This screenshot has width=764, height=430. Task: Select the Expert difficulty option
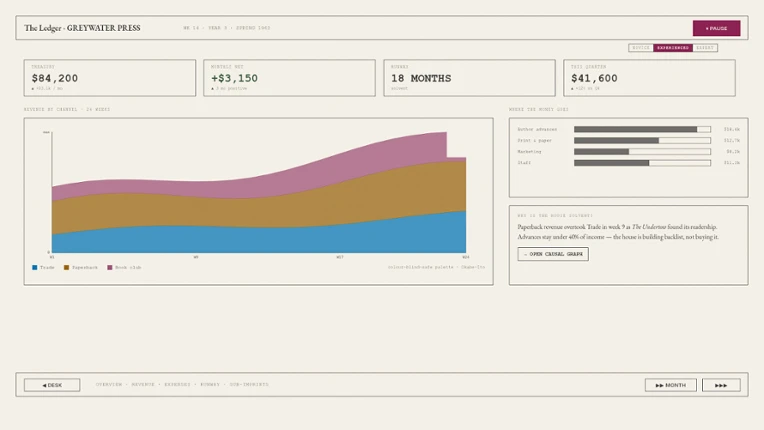[705, 48]
